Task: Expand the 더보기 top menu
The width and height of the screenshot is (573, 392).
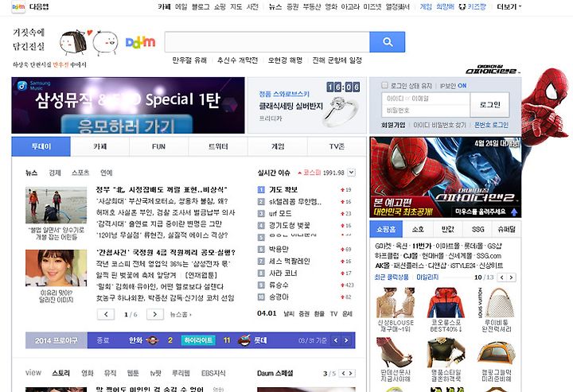Action: 509,6
